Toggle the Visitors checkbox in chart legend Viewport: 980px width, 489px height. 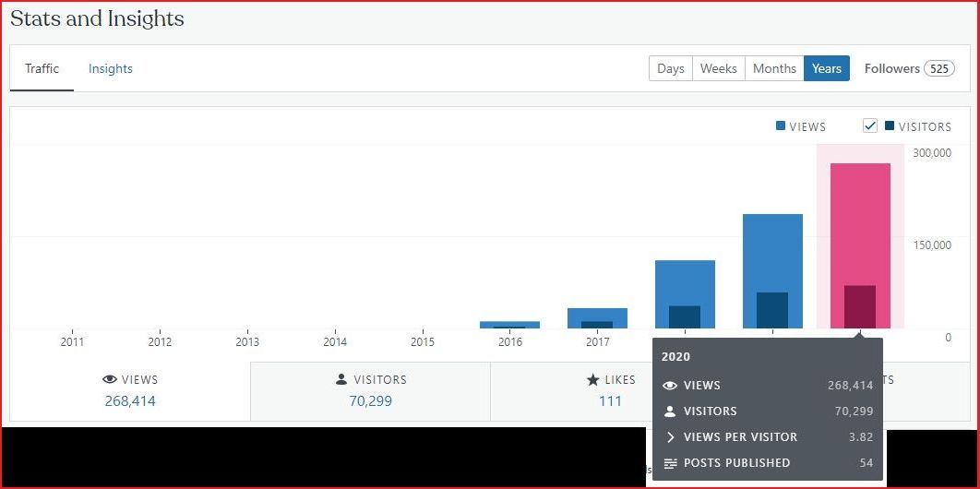point(869,126)
